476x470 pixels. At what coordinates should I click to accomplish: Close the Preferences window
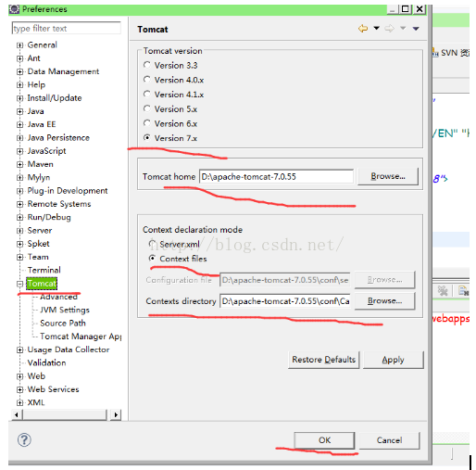click(420, 9)
